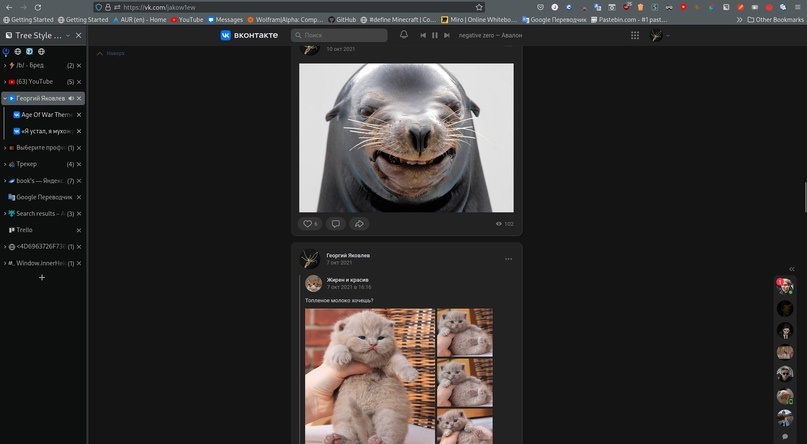Viewport: 807px width, 444px height.
Task: Open options menu of the 7 окт 2021 post
Action: coord(508,259)
